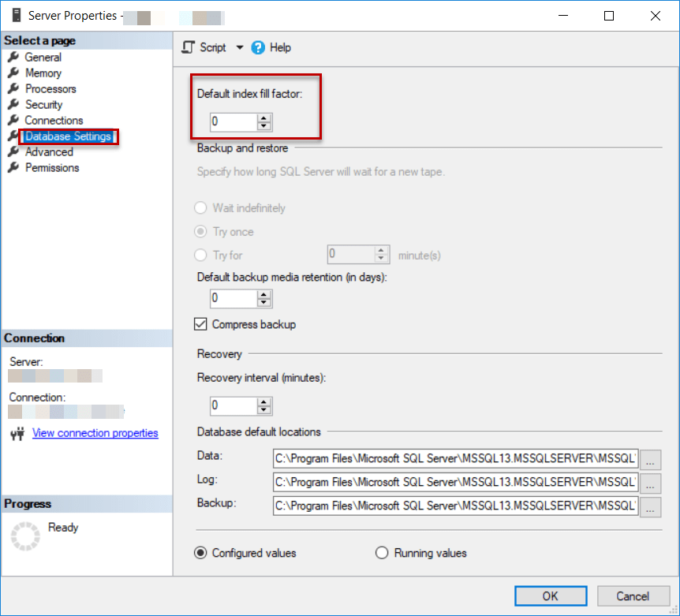This screenshot has height=616, width=680.
Task: Click the Data default location path field
Action: 455,458
